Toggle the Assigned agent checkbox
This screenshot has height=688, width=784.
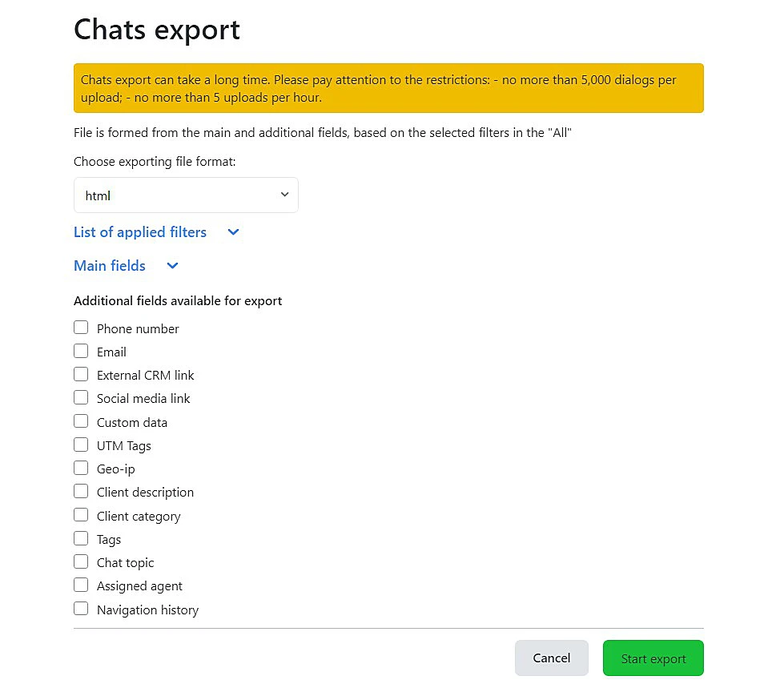point(81,585)
